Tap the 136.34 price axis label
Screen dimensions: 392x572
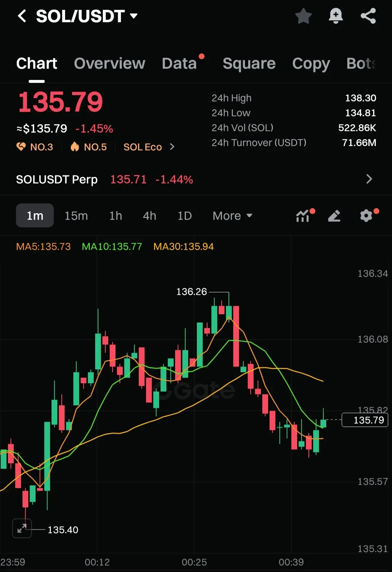coord(373,273)
